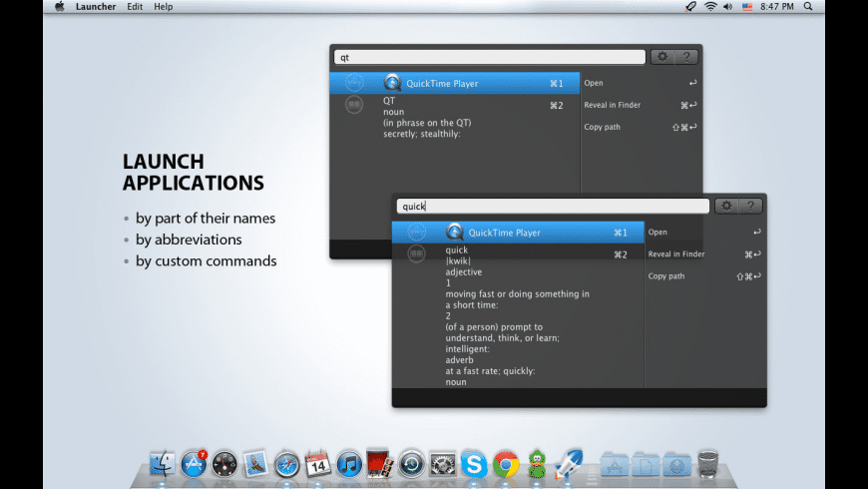Viewport: 868px width, 489px height.
Task: Open iTunes from the Dock
Action: click(349, 464)
